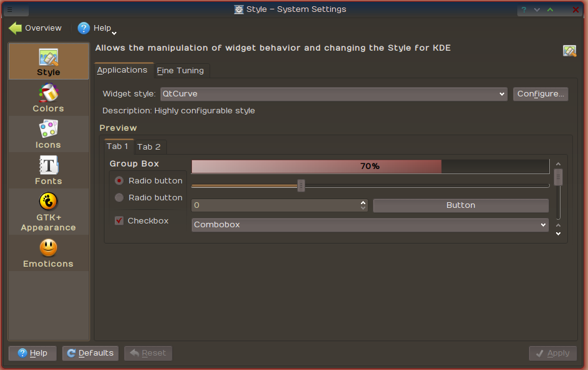Click the Configure... button
The height and width of the screenshot is (370, 588).
[x=540, y=94]
